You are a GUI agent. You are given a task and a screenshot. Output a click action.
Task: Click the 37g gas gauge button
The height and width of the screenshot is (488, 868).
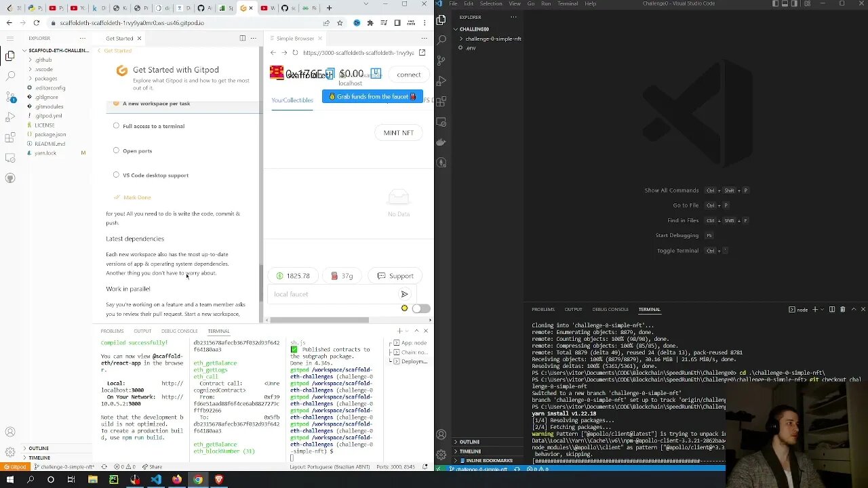point(342,276)
